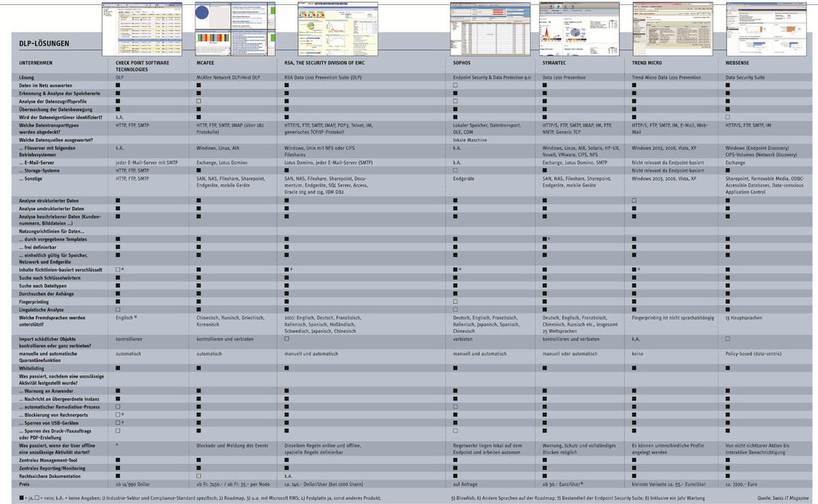Click the 'Fingerprinting' row label
This screenshot has height=504, width=818.
click(34, 300)
